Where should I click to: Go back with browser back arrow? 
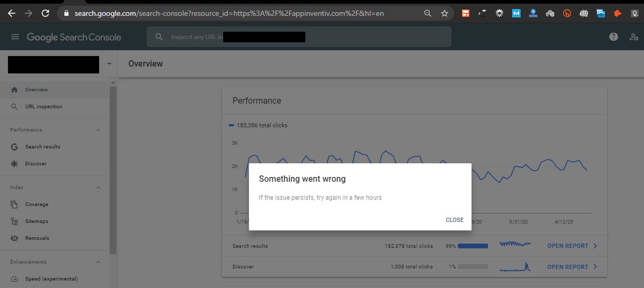[x=12, y=13]
